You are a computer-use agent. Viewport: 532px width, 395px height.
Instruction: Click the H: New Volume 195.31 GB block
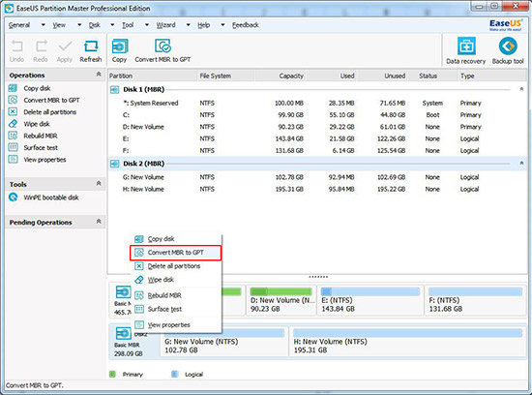click(x=407, y=342)
